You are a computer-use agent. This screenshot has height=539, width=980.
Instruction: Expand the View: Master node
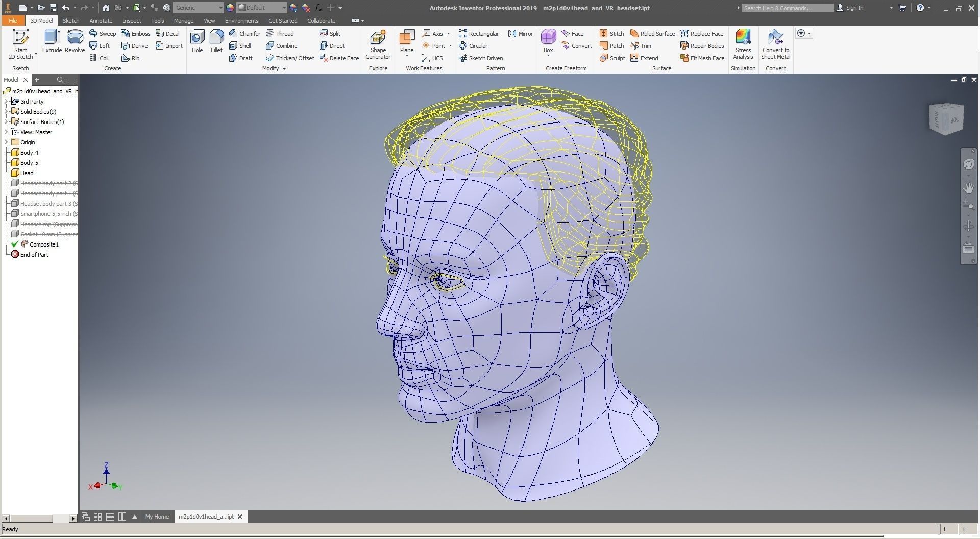point(6,132)
